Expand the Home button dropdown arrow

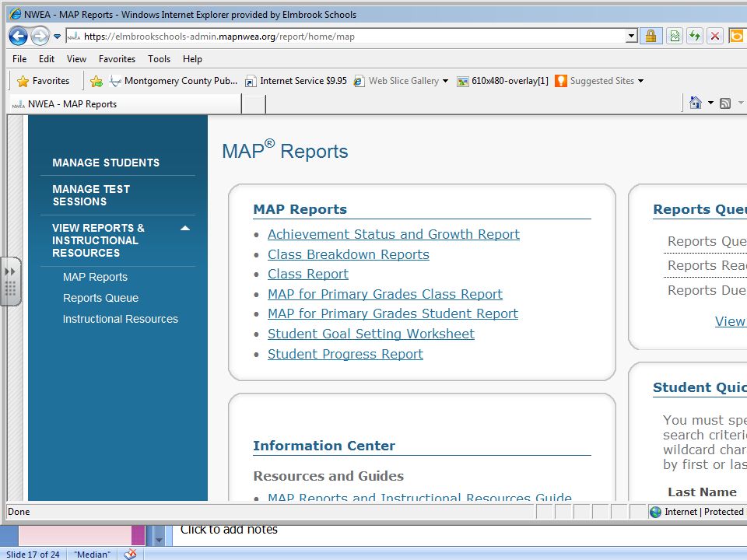tap(710, 103)
